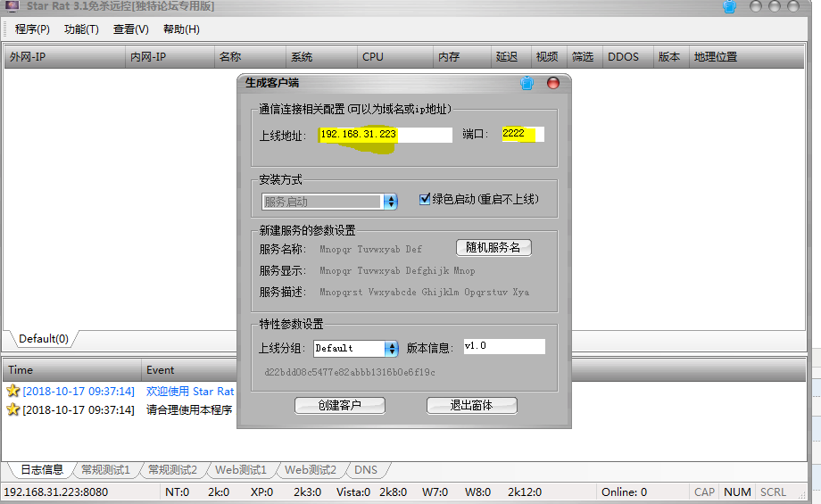The image size is (821, 504).
Task: Click the 随机服务名 button
Action: pos(493,248)
